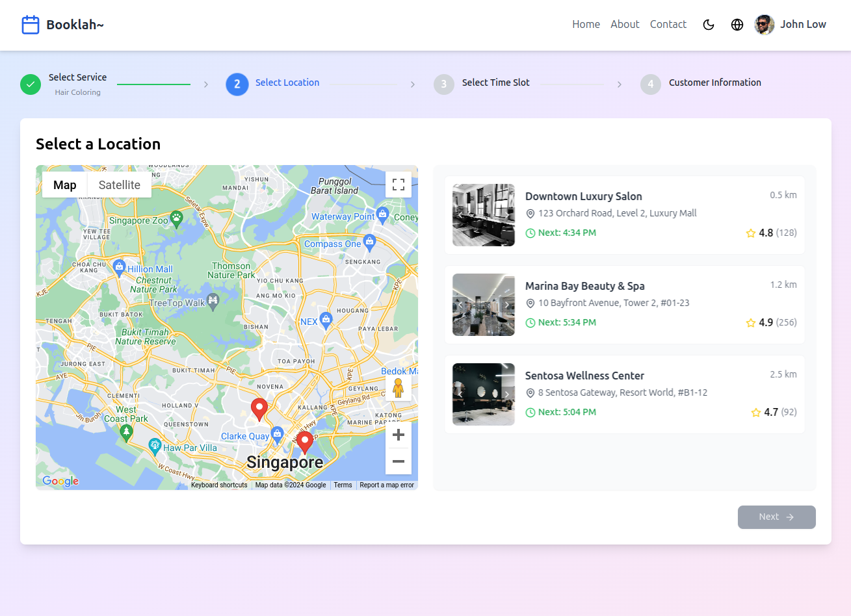This screenshot has width=851, height=616.
Task: Click the Haw Par Villa marker
Action: pos(155,445)
